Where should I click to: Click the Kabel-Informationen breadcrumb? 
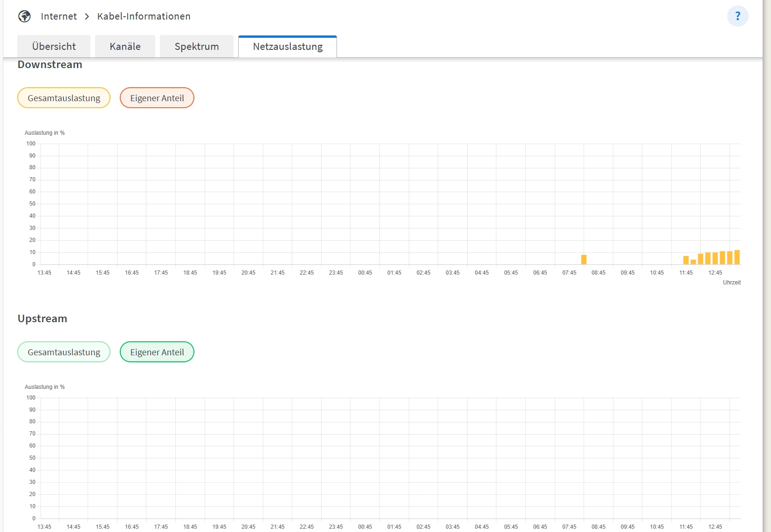[x=144, y=16]
